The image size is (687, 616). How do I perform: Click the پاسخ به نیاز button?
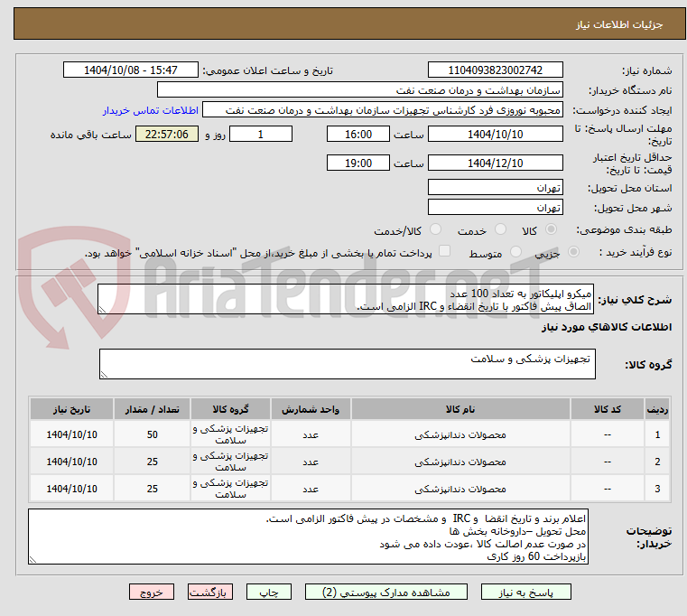point(525,592)
